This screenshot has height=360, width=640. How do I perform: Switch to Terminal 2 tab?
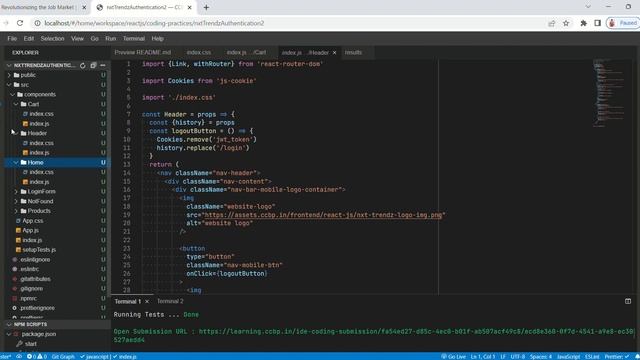pyautogui.click(x=170, y=302)
